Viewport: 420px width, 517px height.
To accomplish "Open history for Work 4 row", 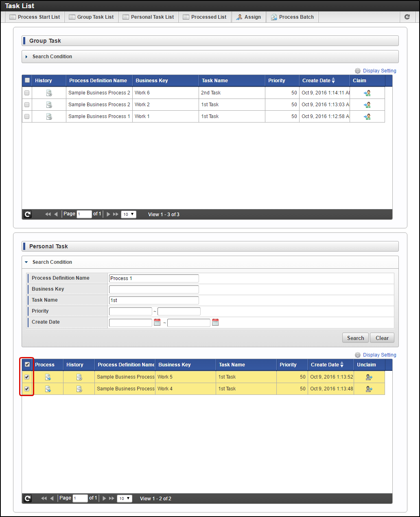I will [79, 389].
